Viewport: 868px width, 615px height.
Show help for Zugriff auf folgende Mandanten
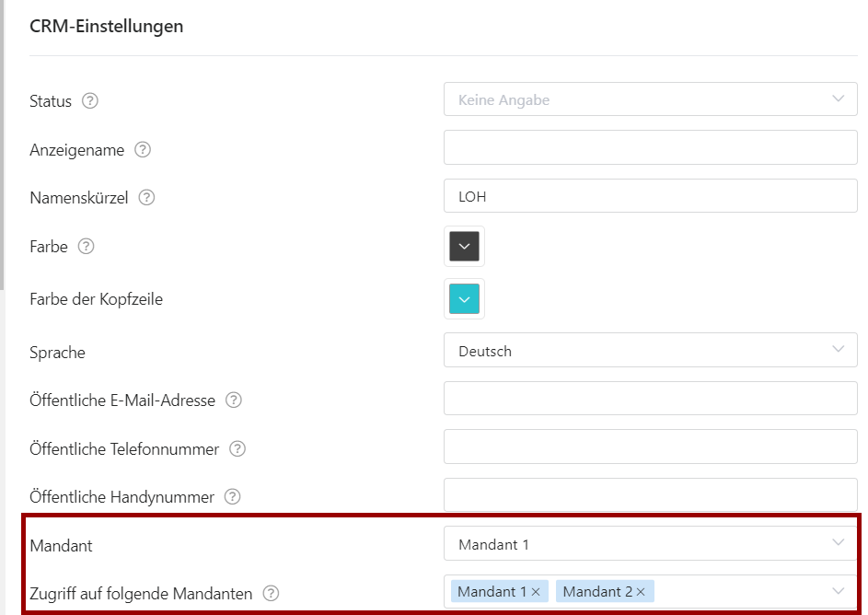[x=271, y=594]
